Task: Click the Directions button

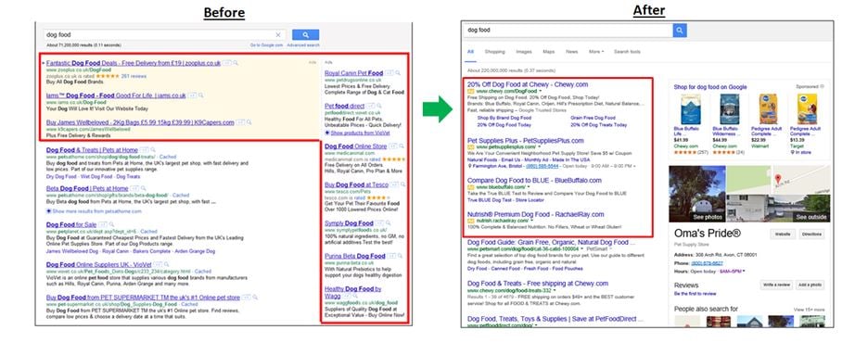Action: [x=811, y=235]
